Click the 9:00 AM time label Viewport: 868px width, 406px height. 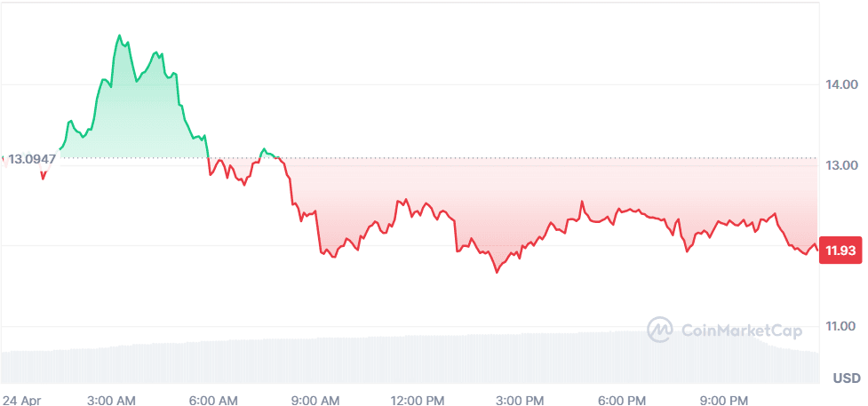click(317, 398)
